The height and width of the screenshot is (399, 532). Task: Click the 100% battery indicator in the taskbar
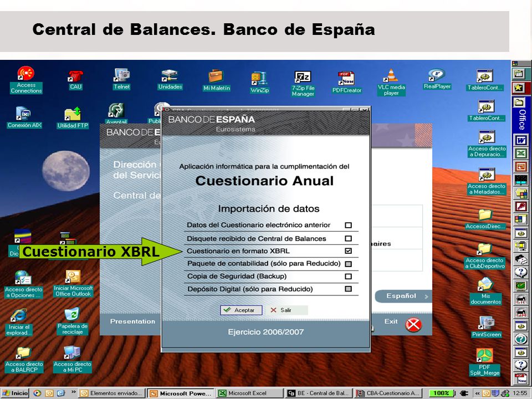click(442, 393)
